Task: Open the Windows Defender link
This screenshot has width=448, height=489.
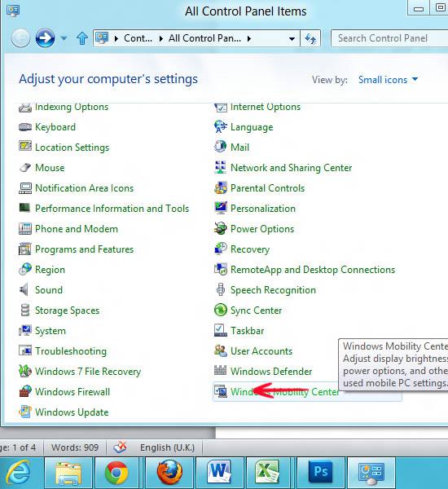Action: click(271, 372)
